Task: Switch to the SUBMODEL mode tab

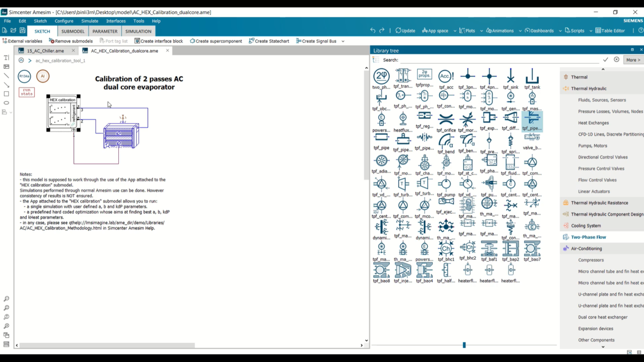Action: click(73, 31)
